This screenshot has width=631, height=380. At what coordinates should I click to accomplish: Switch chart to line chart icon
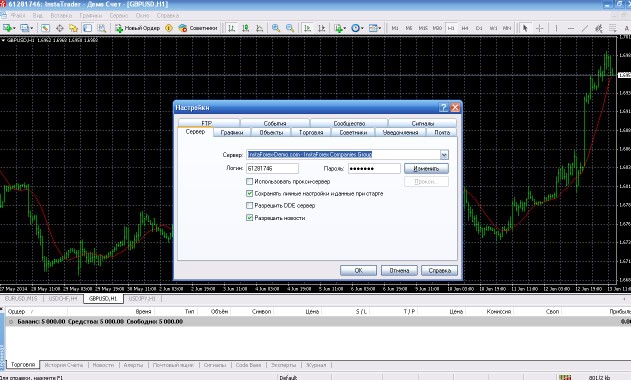point(260,28)
